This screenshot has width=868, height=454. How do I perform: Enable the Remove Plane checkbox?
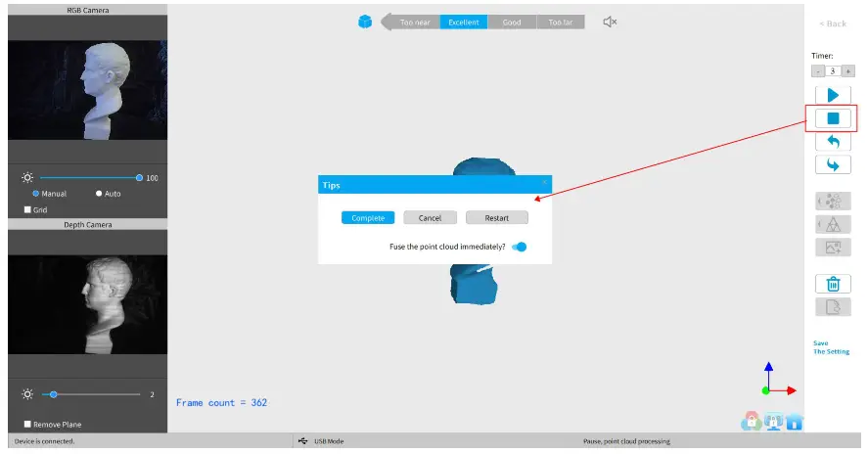coord(27,424)
